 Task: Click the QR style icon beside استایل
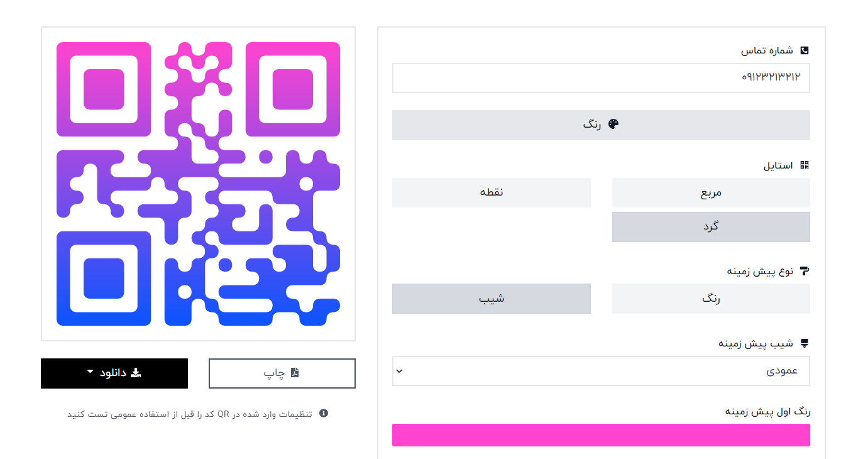click(804, 165)
